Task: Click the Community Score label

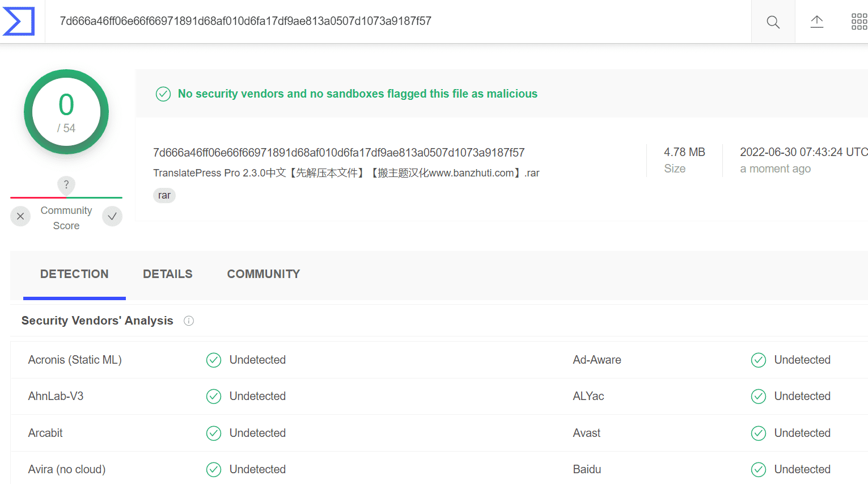Action: tap(66, 218)
